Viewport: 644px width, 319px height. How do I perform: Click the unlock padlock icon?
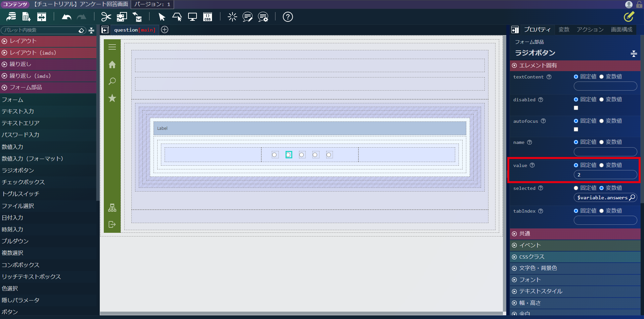coord(639,4)
